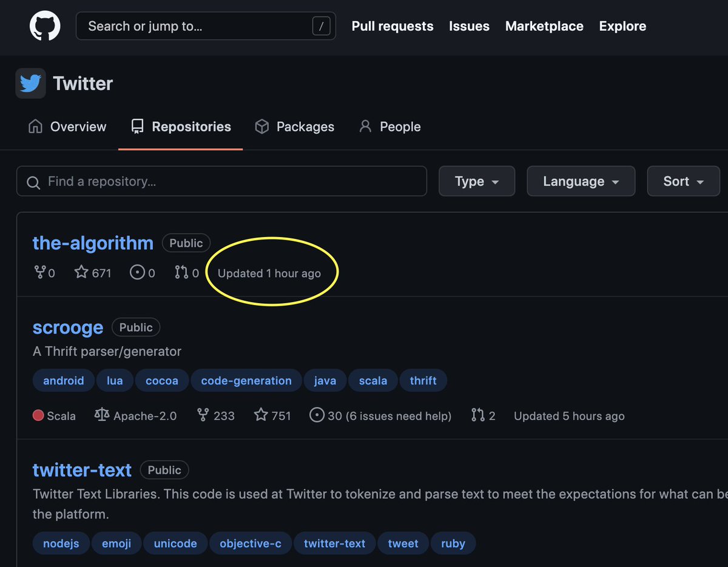Open the Sort dropdown
The height and width of the screenshot is (567, 728).
coord(683,181)
